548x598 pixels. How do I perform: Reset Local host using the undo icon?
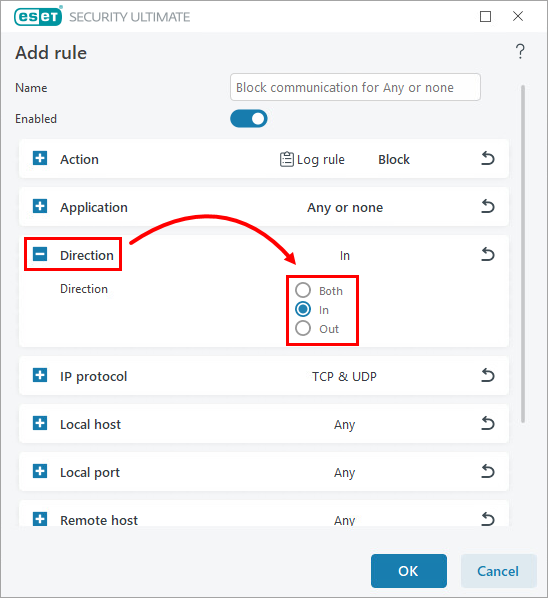tap(487, 424)
